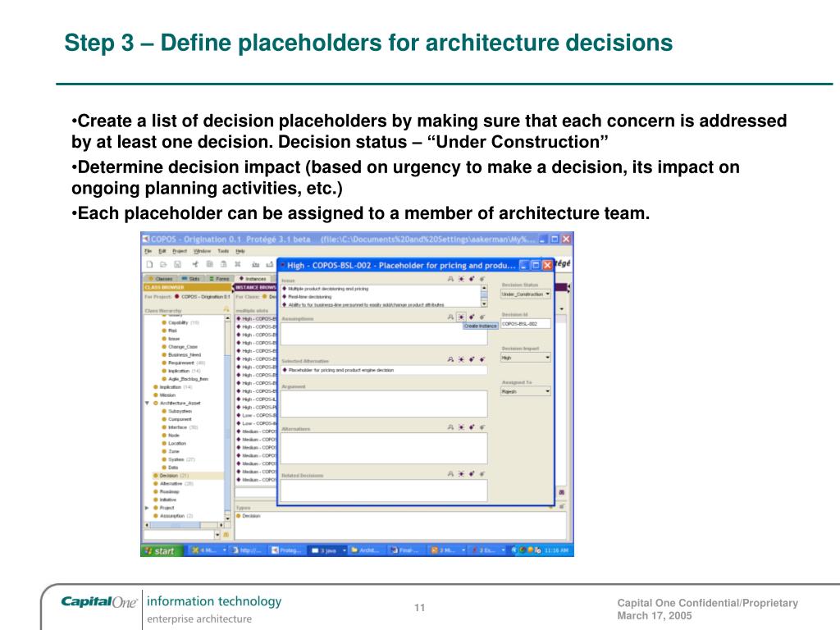Click the Decision Id input field
Viewport: 840px width, 630px height.
point(525,323)
